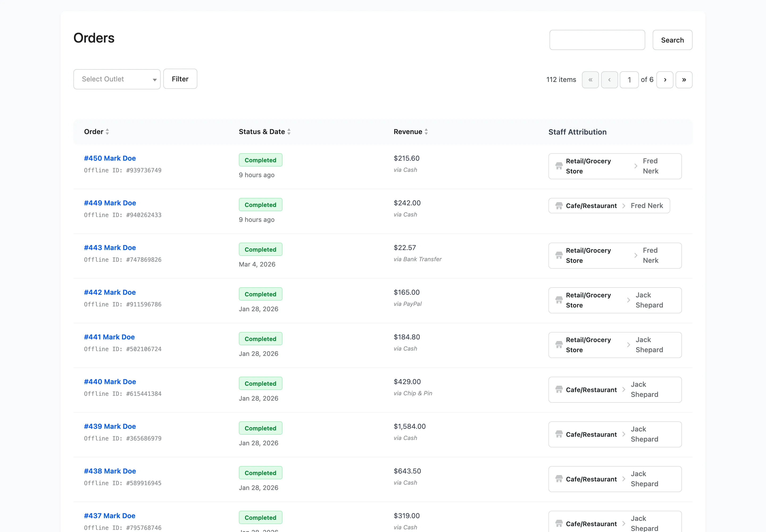Click the 'via Chip & Pin' payment text
This screenshot has width=766, height=532.
tap(413, 393)
